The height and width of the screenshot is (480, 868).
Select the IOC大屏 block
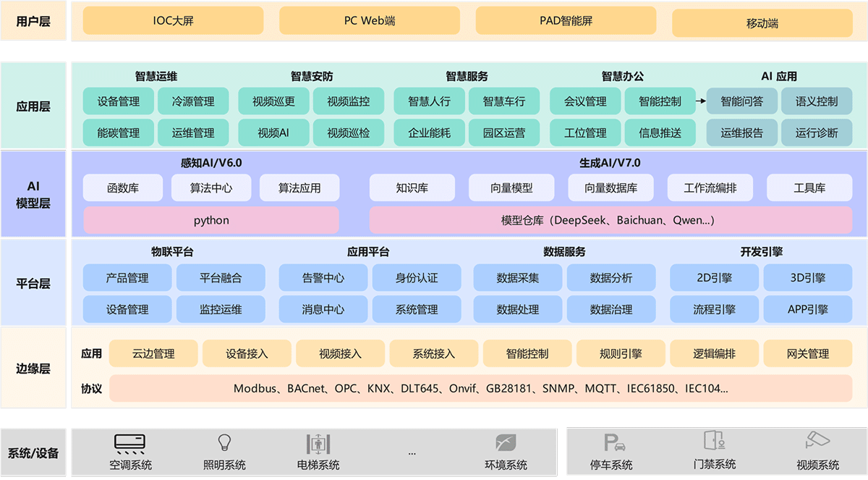click(173, 21)
